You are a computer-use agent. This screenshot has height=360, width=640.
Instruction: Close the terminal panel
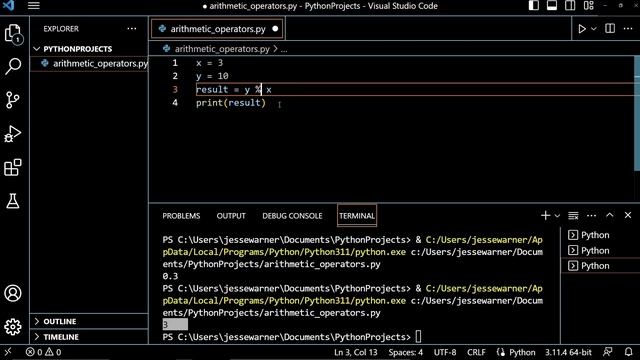coord(628,215)
